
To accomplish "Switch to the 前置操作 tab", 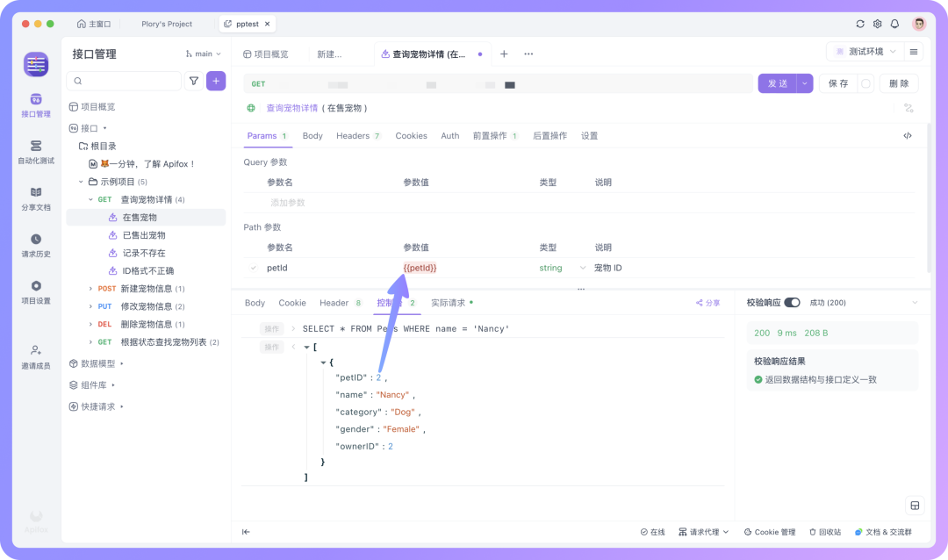I will (x=495, y=136).
